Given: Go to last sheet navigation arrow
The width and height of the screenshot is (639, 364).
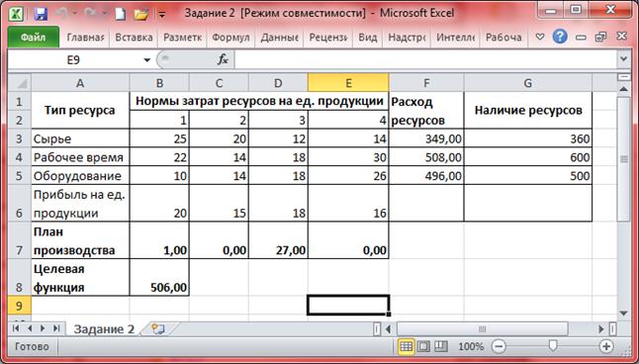Looking at the screenshot, I should [56, 328].
